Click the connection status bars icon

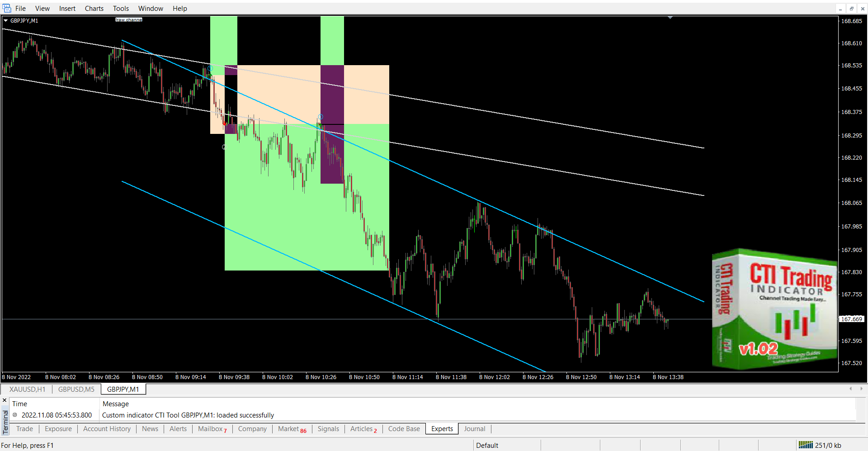point(805,445)
